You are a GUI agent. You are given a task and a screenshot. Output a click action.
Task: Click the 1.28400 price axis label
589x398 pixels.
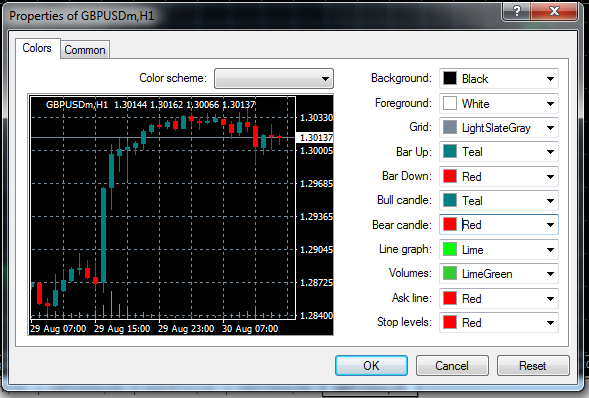tap(316, 316)
